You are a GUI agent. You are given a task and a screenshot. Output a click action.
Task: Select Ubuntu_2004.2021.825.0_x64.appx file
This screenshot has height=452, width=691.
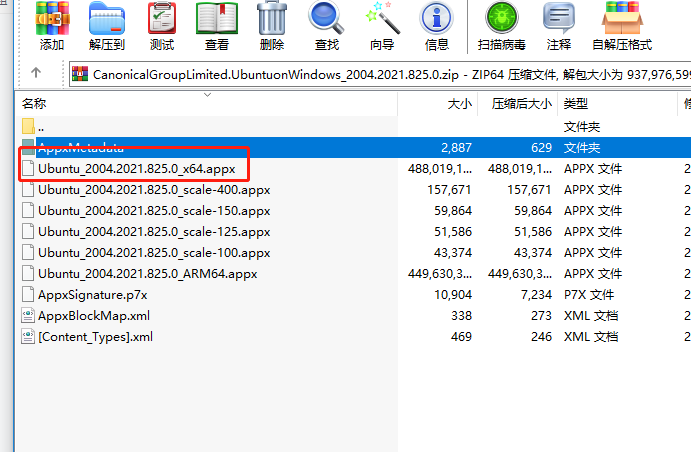136,169
